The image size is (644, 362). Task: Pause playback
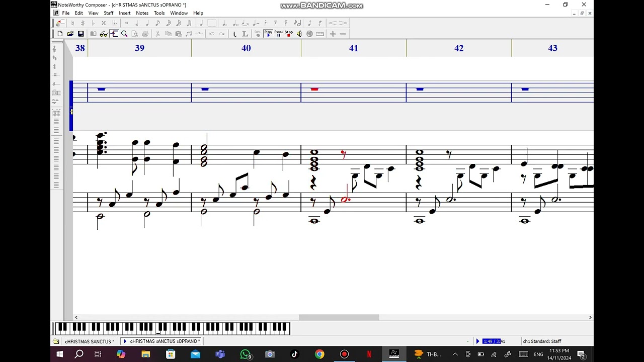(x=278, y=34)
